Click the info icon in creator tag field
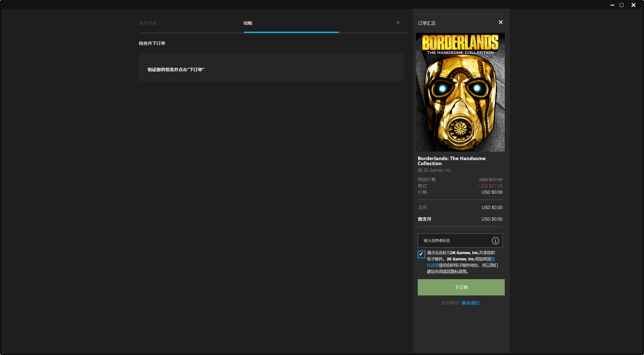 click(x=495, y=241)
